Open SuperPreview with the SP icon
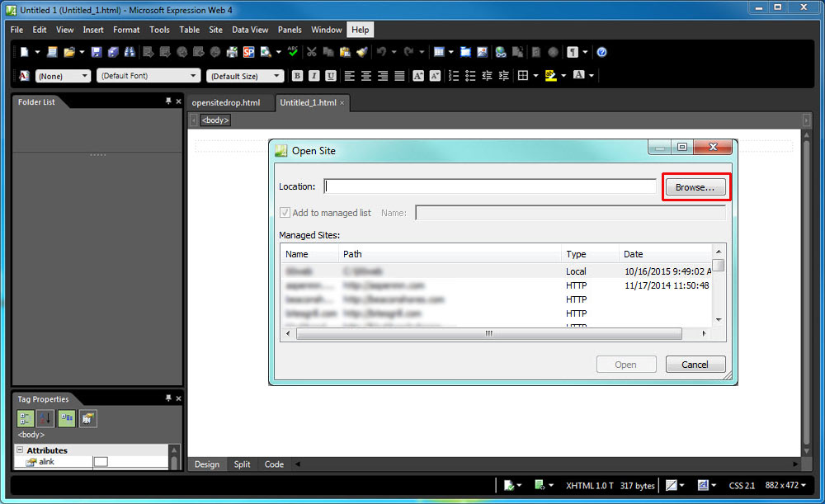The width and height of the screenshot is (825, 504). tap(249, 52)
